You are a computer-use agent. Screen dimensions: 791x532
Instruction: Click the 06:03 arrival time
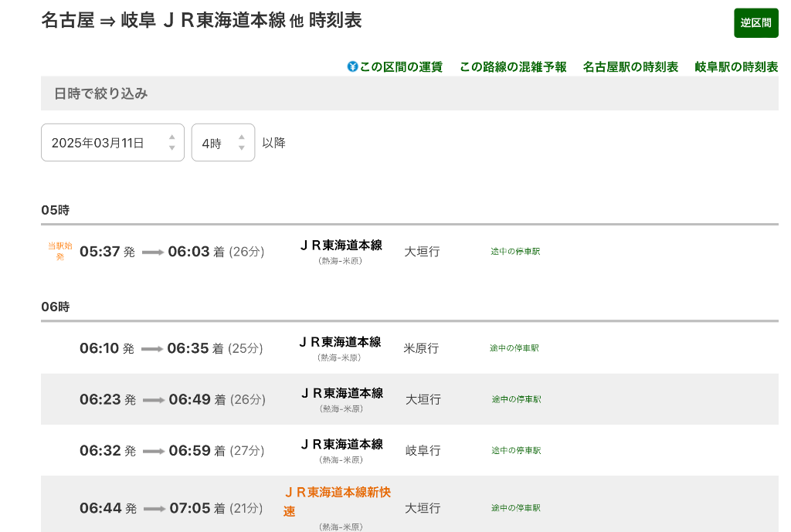point(188,252)
